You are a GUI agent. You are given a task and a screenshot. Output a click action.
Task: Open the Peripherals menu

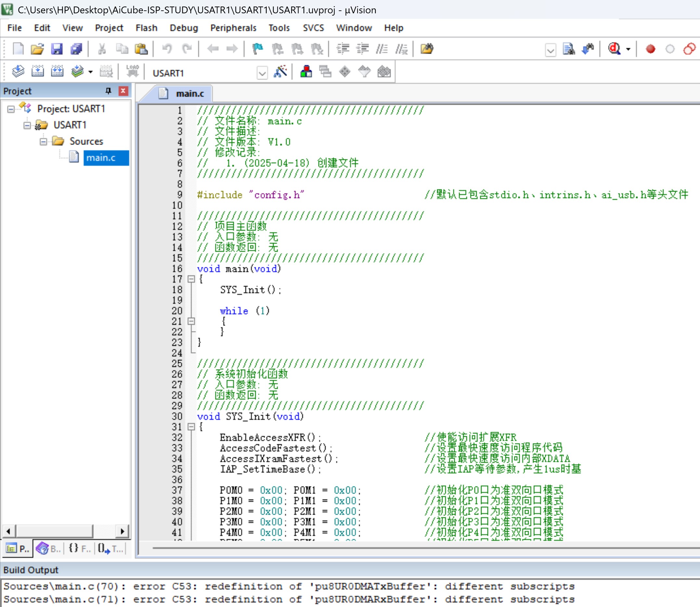coord(233,28)
